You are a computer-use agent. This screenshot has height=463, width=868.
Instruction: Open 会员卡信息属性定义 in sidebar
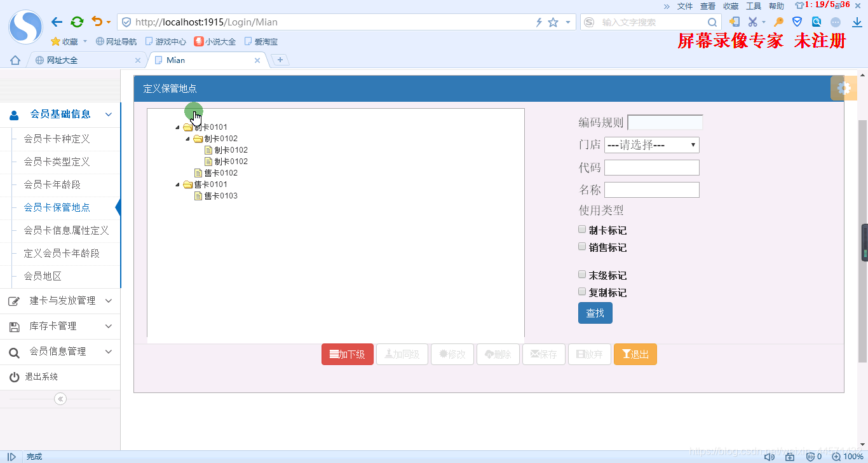[x=67, y=230]
